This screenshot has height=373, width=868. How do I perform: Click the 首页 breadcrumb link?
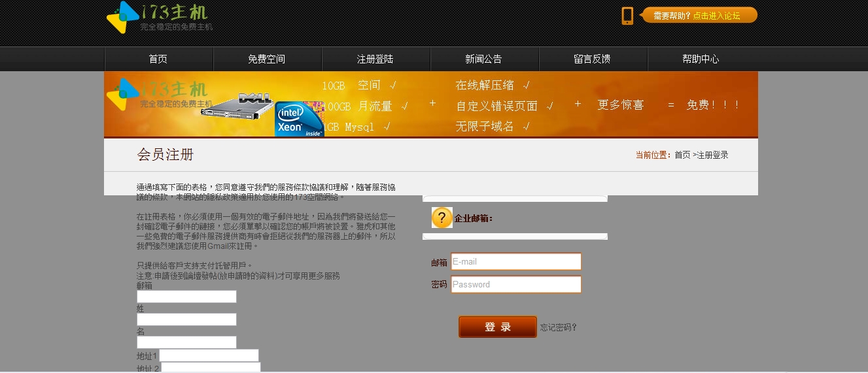tap(682, 155)
